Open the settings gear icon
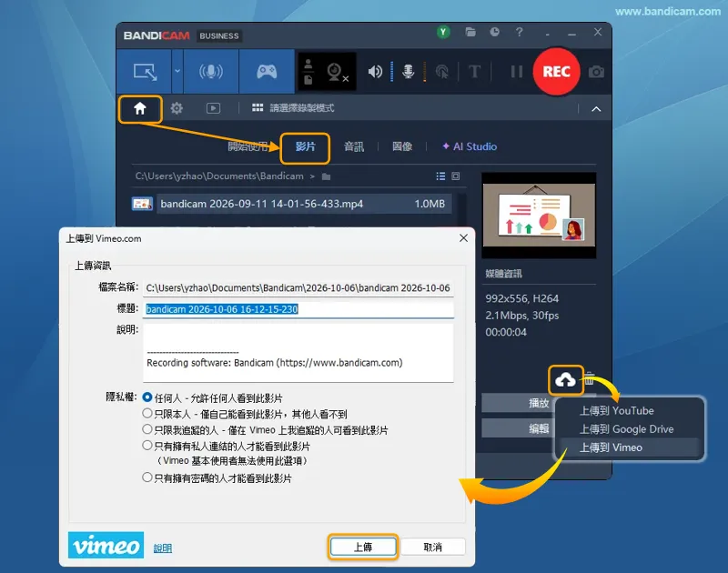The width and height of the screenshot is (728, 573). click(177, 108)
